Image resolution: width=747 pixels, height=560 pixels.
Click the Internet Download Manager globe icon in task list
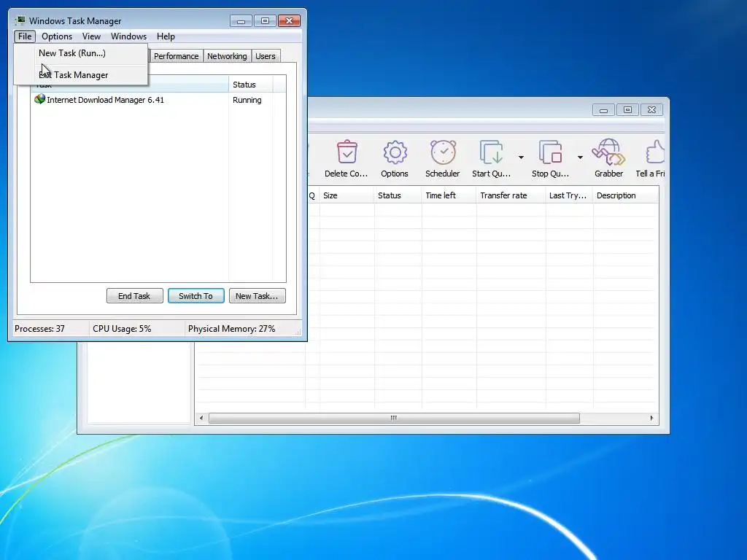tap(39, 99)
